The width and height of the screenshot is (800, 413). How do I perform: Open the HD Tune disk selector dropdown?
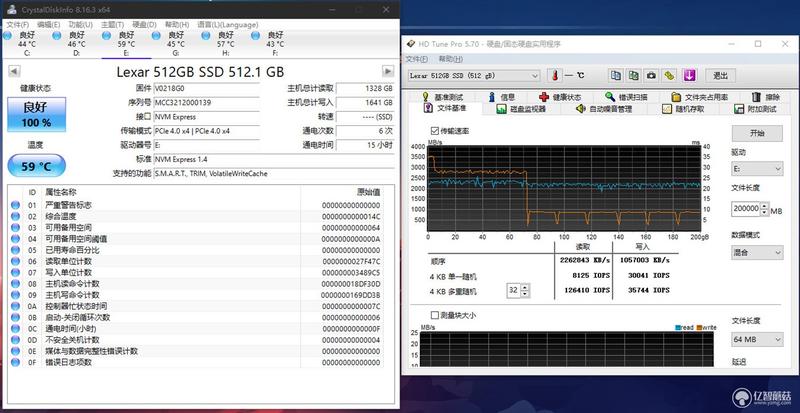pyautogui.click(x=474, y=76)
